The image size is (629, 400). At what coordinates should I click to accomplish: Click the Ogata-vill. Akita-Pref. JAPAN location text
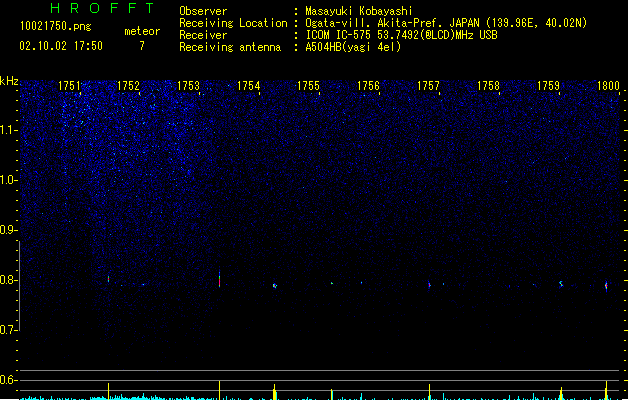[446, 23]
